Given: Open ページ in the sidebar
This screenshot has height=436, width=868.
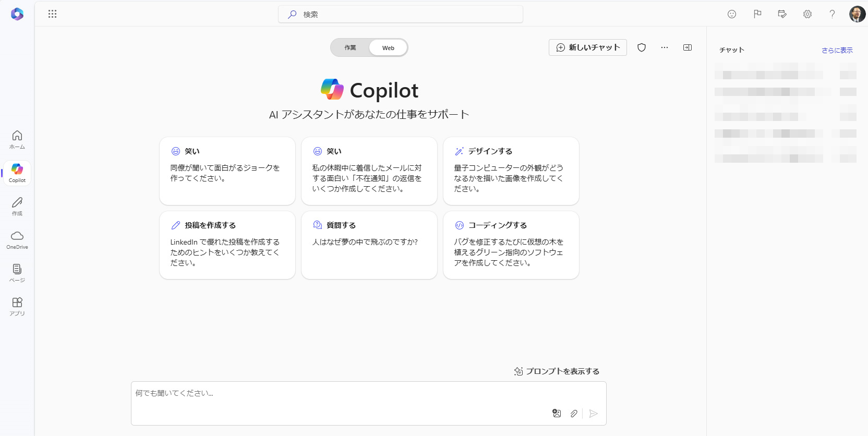Looking at the screenshot, I should click(x=17, y=273).
